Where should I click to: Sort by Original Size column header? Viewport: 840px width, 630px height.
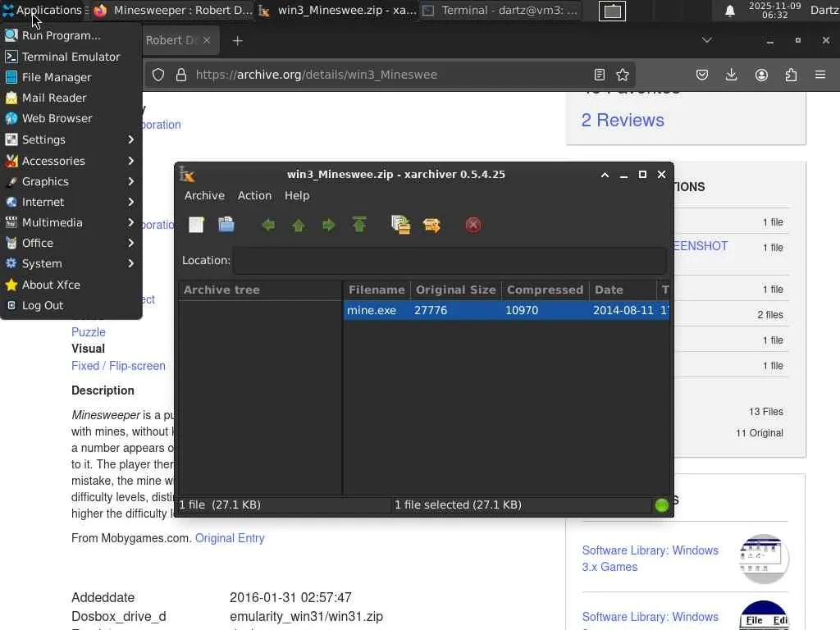tap(456, 290)
